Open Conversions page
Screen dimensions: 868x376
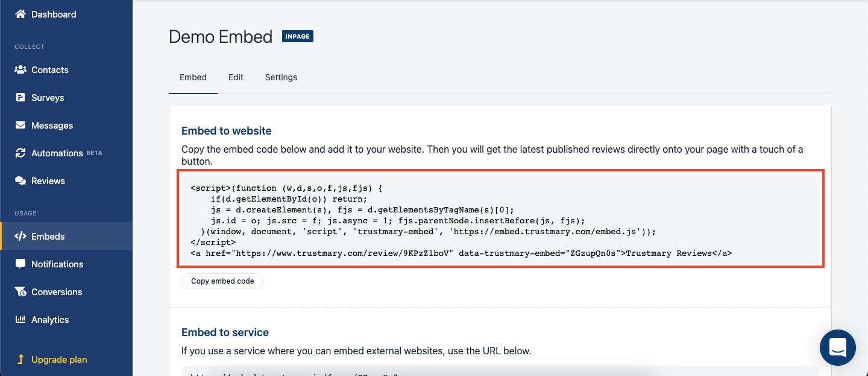coord(66,292)
